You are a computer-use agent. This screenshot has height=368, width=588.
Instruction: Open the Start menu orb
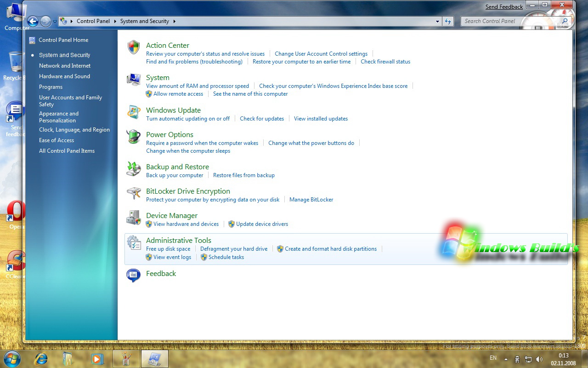12,358
